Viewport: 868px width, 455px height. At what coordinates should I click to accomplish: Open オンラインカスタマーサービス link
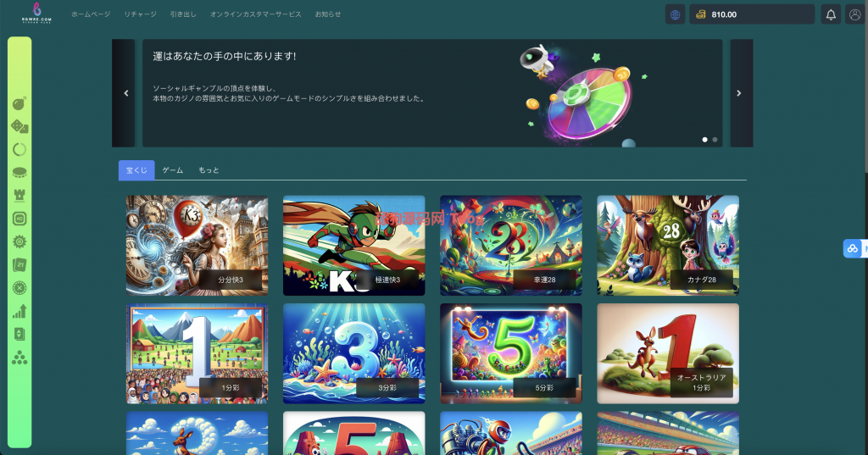[x=255, y=14]
